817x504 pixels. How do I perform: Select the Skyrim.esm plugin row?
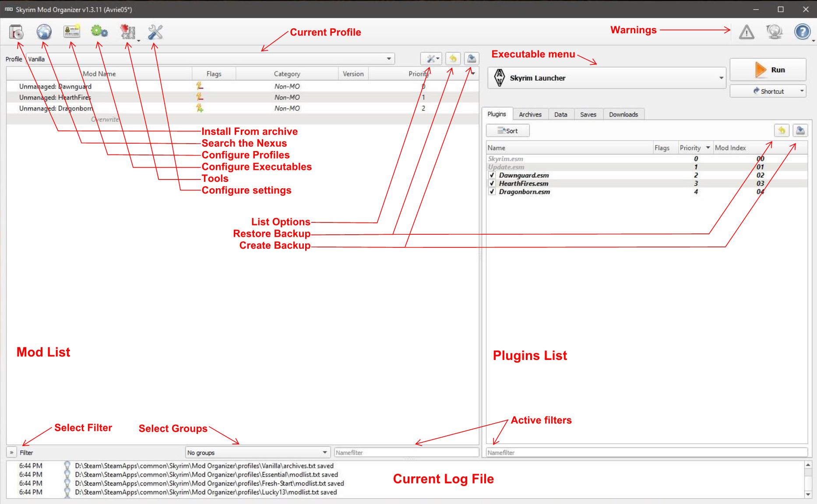click(647, 159)
